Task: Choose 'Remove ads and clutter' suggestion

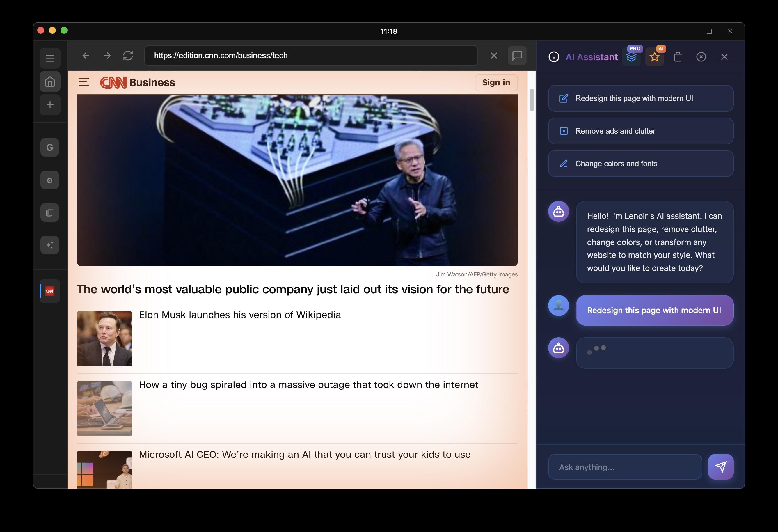Action: coord(640,131)
